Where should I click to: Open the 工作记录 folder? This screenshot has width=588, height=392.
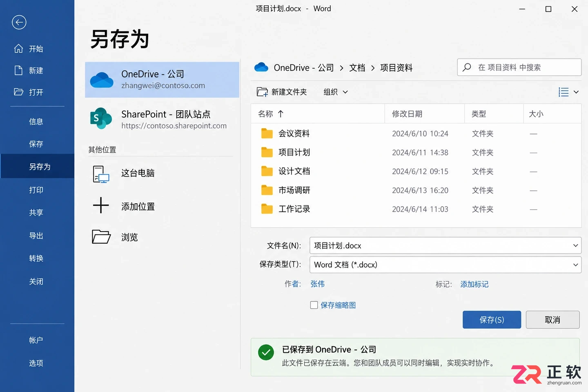tap(416, 209)
